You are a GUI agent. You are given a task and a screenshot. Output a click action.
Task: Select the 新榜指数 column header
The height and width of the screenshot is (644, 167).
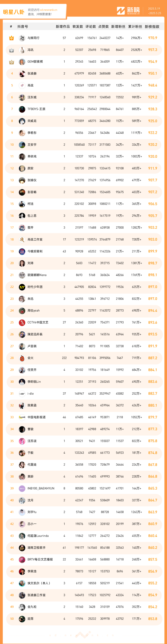pos(152,26)
